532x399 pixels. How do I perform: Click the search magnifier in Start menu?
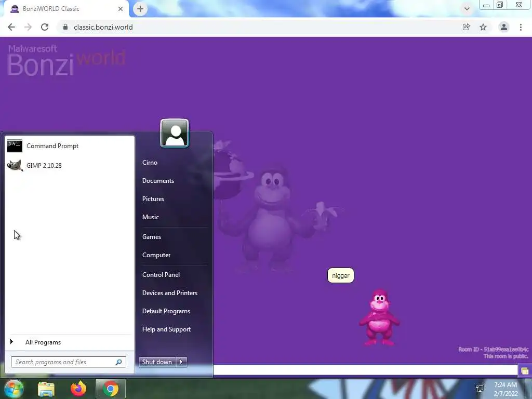[119, 362]
